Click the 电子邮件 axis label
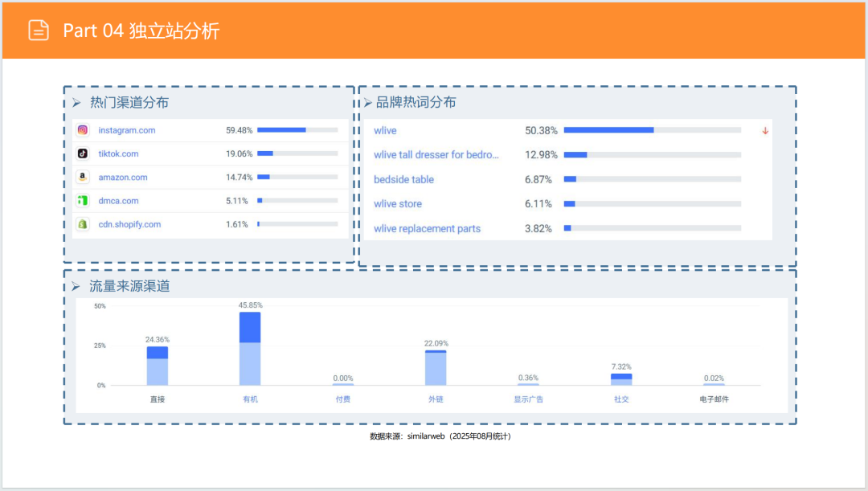The width and height of the screenshot is (868, 491). click(714, 399)
